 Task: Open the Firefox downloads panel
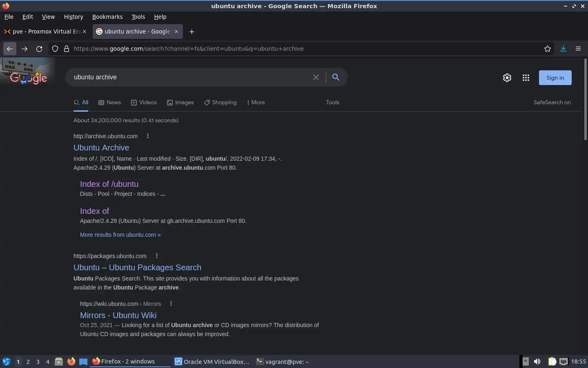click(x=563, y=49)
